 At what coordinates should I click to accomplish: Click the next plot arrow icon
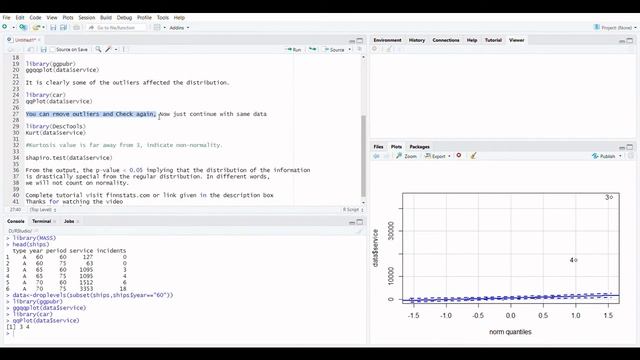pos(386,156)
